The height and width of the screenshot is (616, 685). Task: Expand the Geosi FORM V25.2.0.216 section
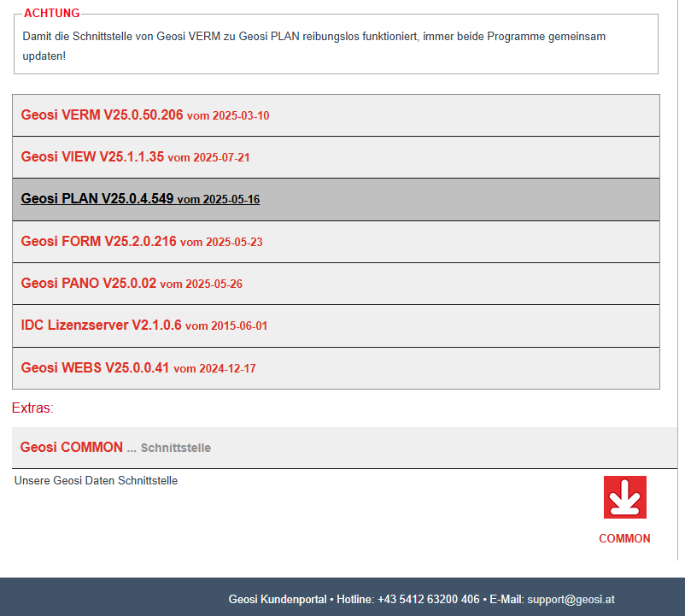click(336, 242)
